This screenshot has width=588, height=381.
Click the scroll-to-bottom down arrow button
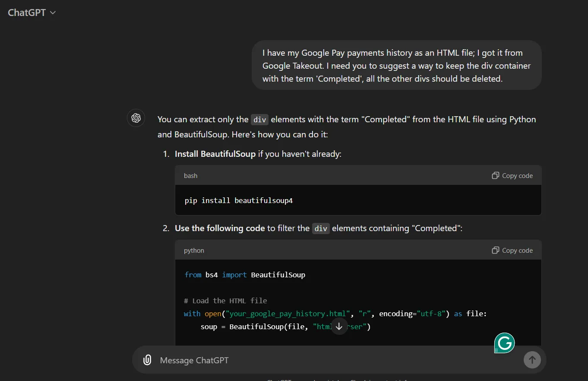click(x=339, y=326)
